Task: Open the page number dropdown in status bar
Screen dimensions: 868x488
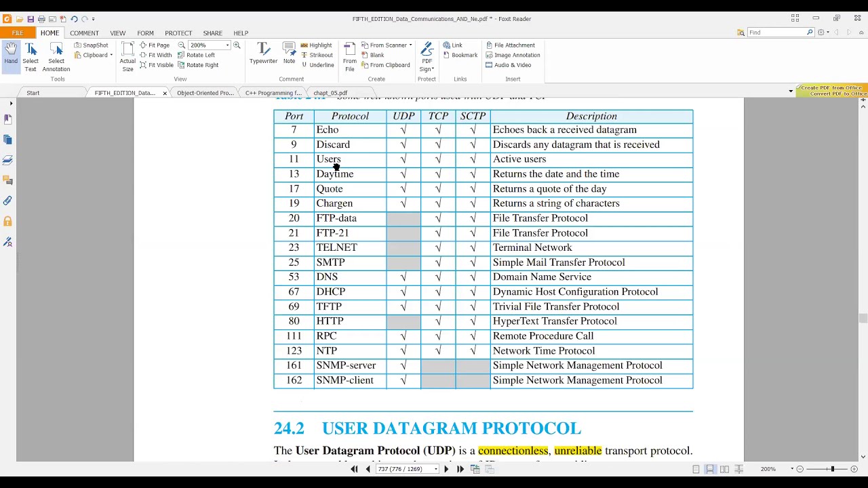Action: pyautogui.click(x=435, y=469)
